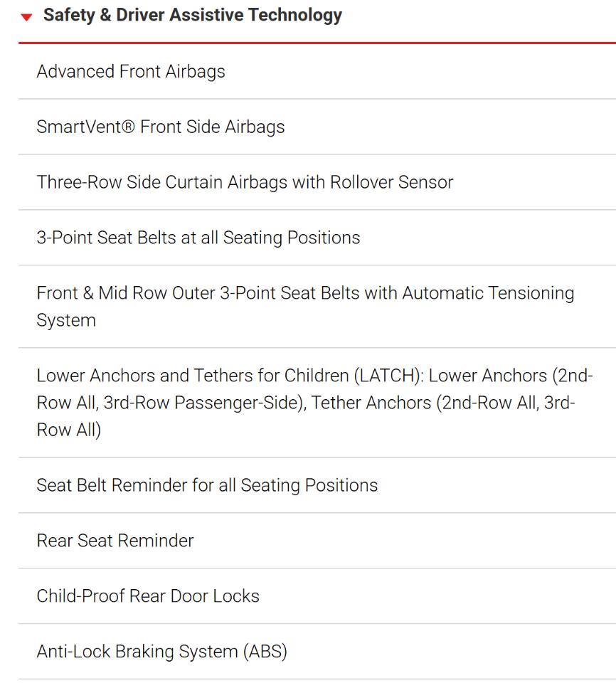Click Front & Mid Row Outer 3-Point Seat Belts

coord(317,306)
